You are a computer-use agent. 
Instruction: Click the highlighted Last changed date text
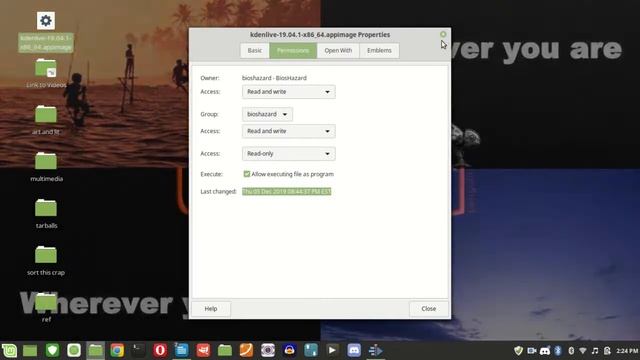(x=287, y=191)
